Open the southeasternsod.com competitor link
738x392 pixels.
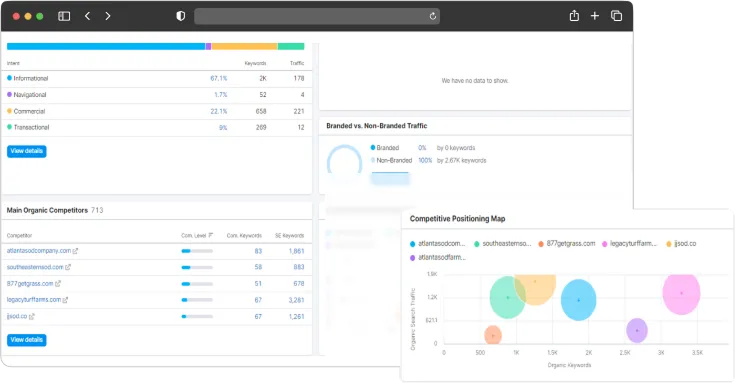pyautogui.click(x=35, y=267)
